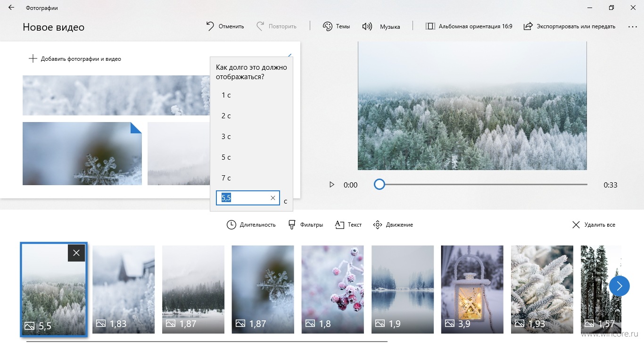
Task: Open the Текст text tool
Action: coord(348,225)
